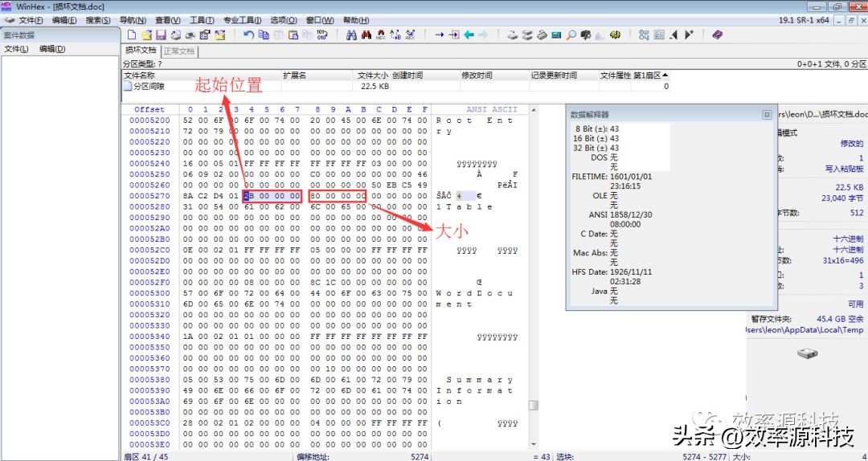Open 文件(L) menu in case data panel
Image resolution: width=868 pixels, height=461 pixels.
coord(17,49)
